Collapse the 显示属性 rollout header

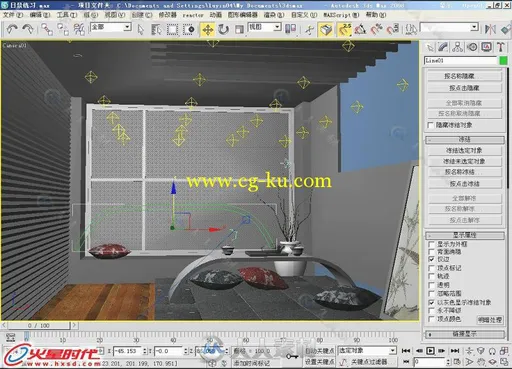coord(464,235)
